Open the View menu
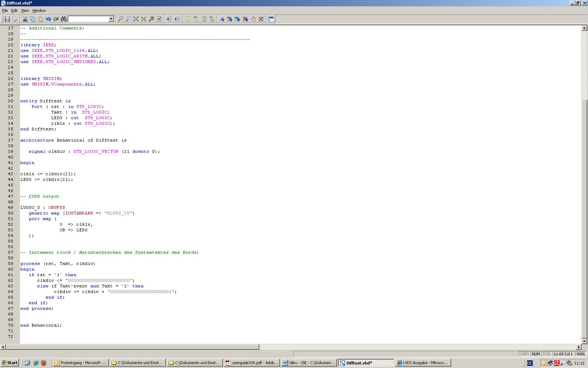Image resolution: width=588 pixels, height=368 pixels. point(25,11)
